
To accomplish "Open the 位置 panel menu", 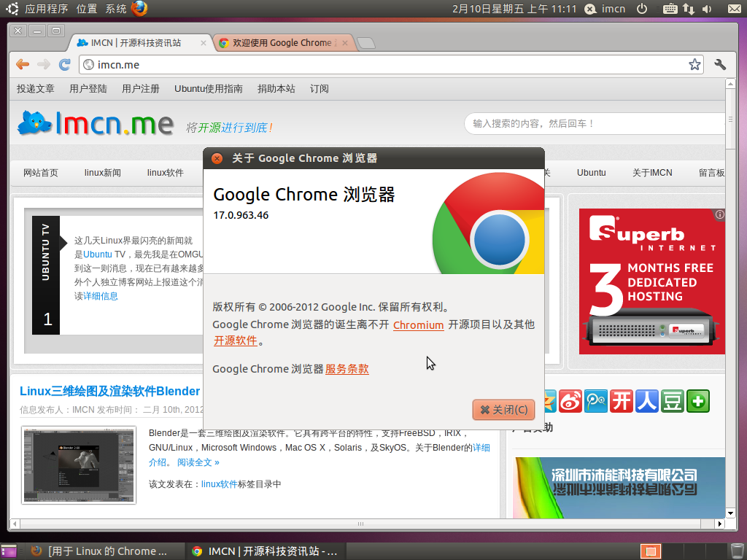I will coord(87,9).
